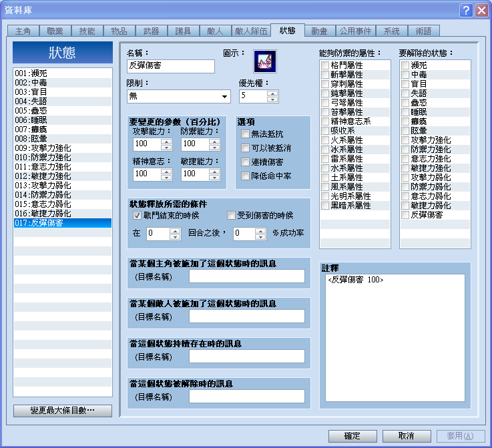492x448 pixels.
Task: Go to the 武器 tab
Action: [x=151, y=31]
